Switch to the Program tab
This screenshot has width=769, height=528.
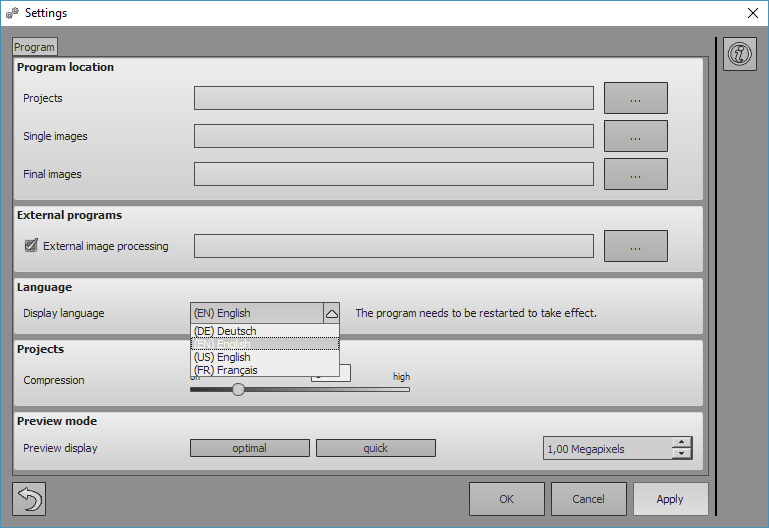click(34, 47)
